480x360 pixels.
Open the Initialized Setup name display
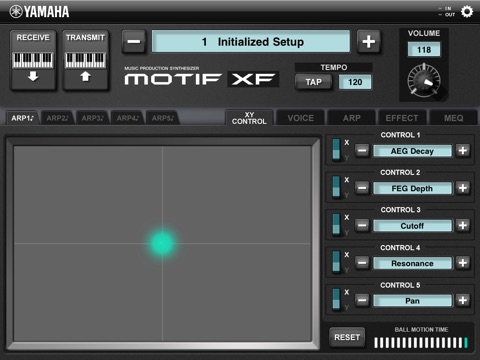click(251, 42)
